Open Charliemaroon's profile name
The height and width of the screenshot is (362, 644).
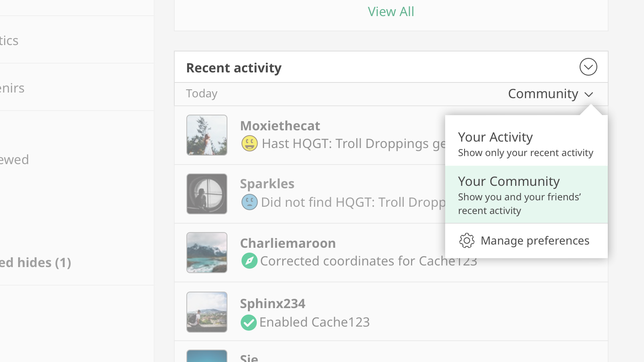288,243
